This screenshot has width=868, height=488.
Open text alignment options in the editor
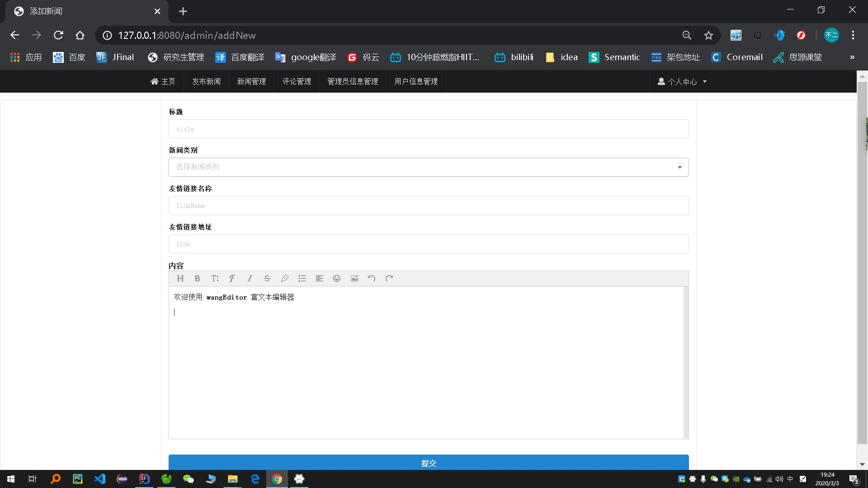click(320, 278)
